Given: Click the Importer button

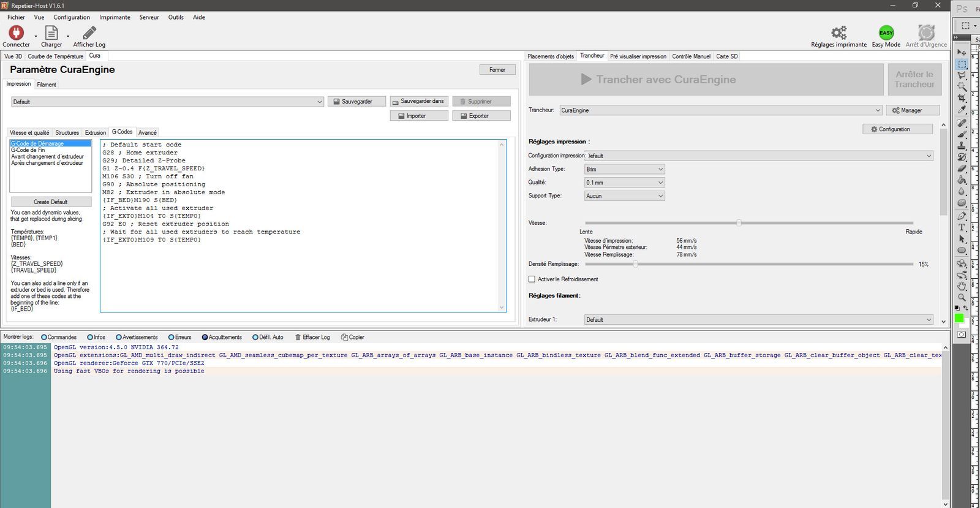Looking at the screenshot, I should (419, 116).
